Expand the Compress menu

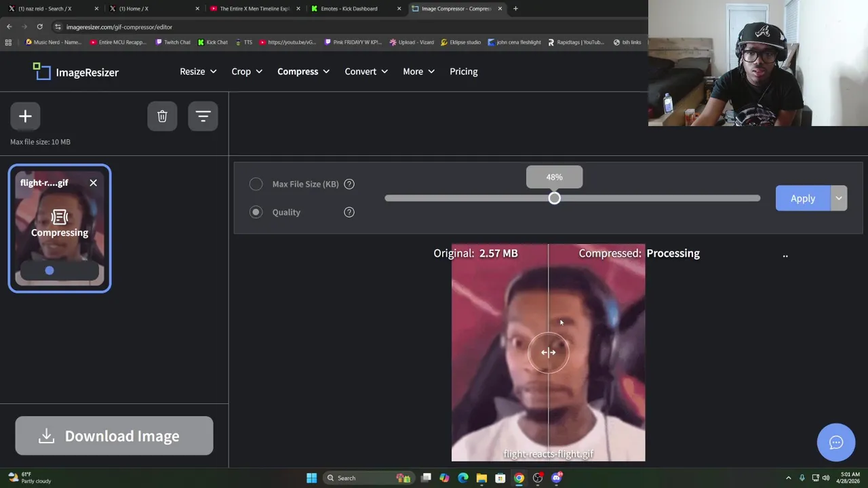(303, 71)
